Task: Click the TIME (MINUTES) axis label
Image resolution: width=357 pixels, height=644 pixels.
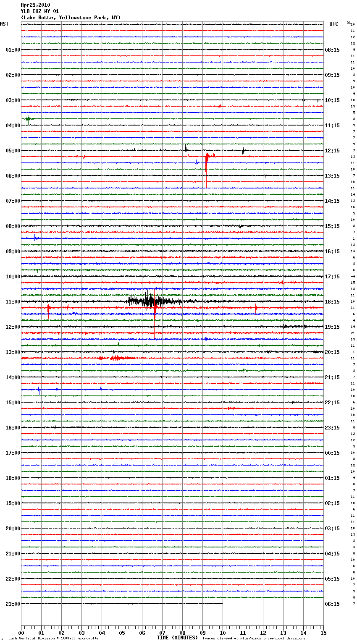Action: (x=177, y=638)
